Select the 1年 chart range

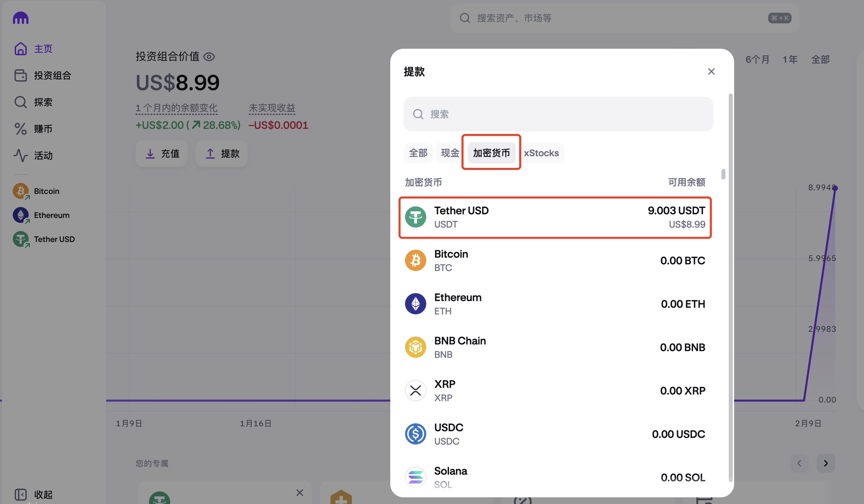(790, 60)
